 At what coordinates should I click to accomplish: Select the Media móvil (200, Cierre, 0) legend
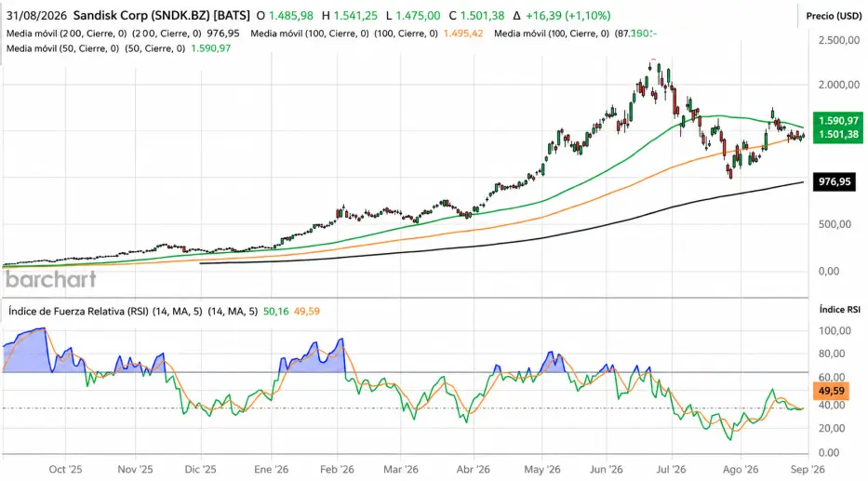[66, 33]
